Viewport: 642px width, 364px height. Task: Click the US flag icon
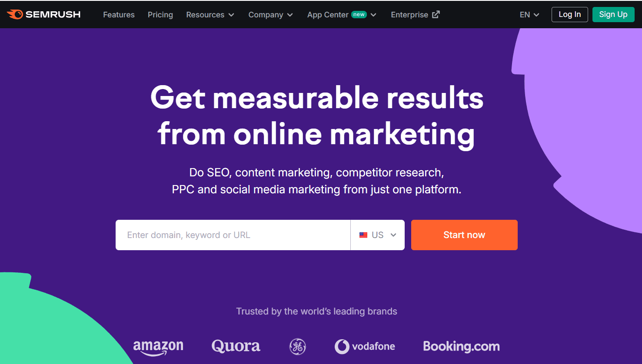tap(364, 235)
